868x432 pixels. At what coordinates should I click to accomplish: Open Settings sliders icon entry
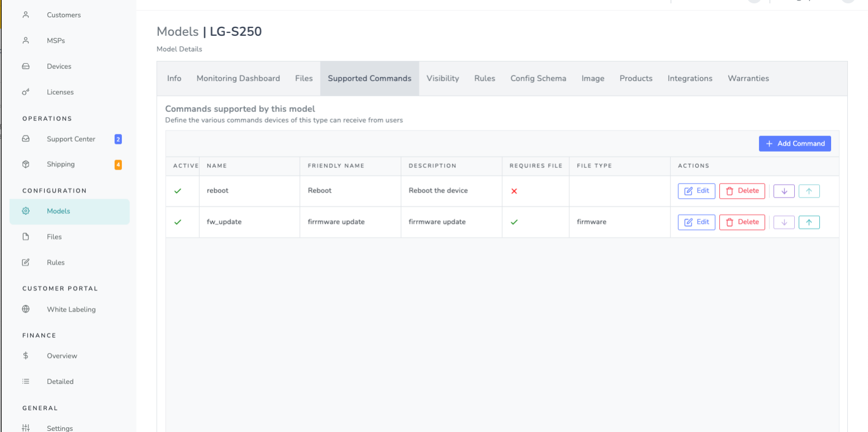(26, 428)
